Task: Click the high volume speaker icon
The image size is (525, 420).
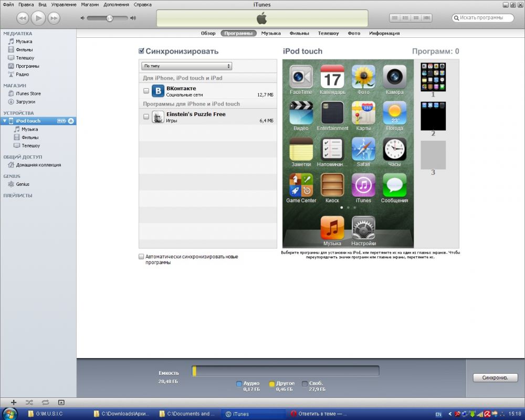Action: pyautogui.click(x=133, y=18)
